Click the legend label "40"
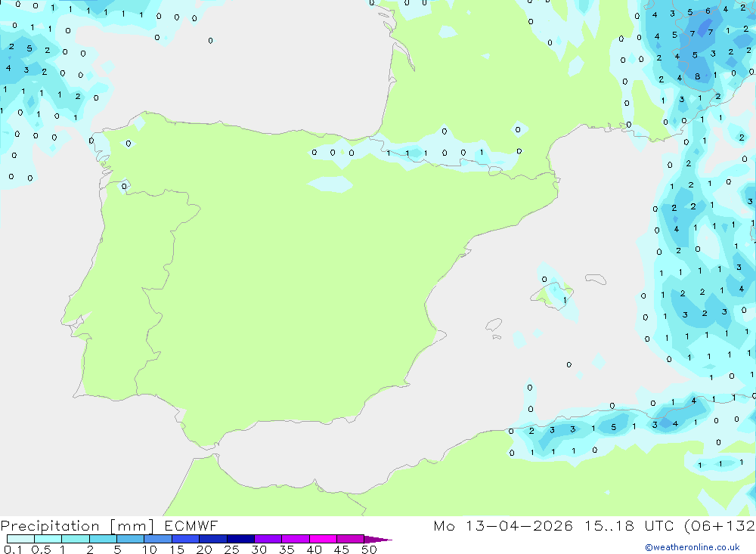The height and width of the screenshot is (554, 756). [314, 549]
